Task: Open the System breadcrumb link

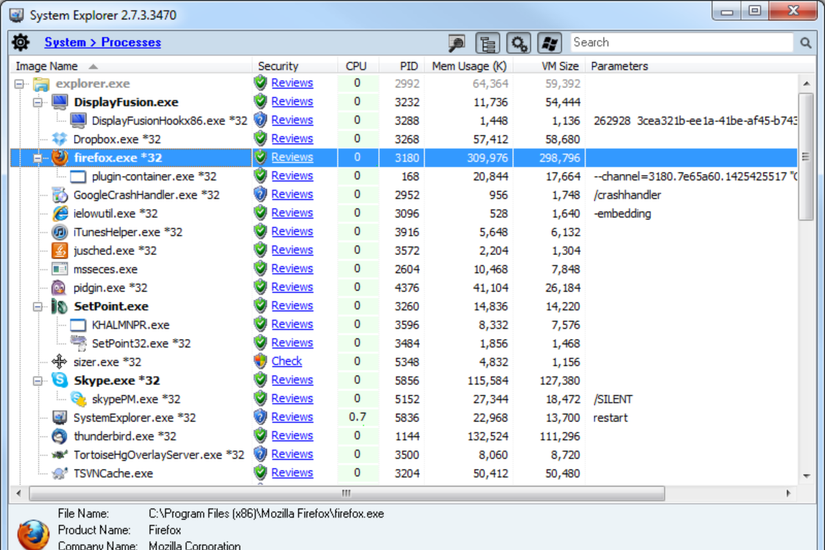Action: click(65, 42)
